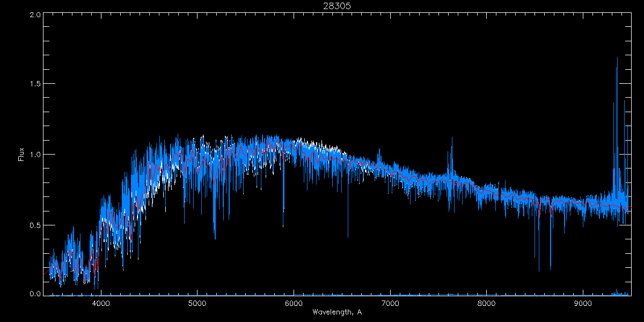
Task: Click the Wavelength, A x-axis label
Action: pos(336,312)
